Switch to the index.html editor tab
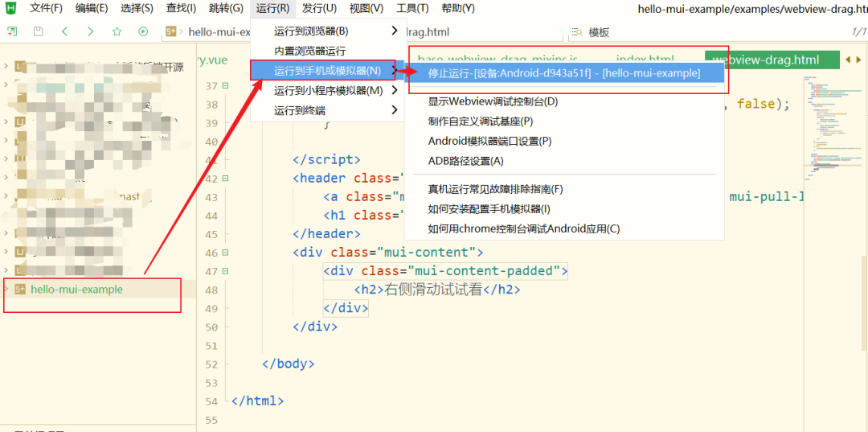Image resolution: width=868 pixels, height=432 pixels. 645,60
